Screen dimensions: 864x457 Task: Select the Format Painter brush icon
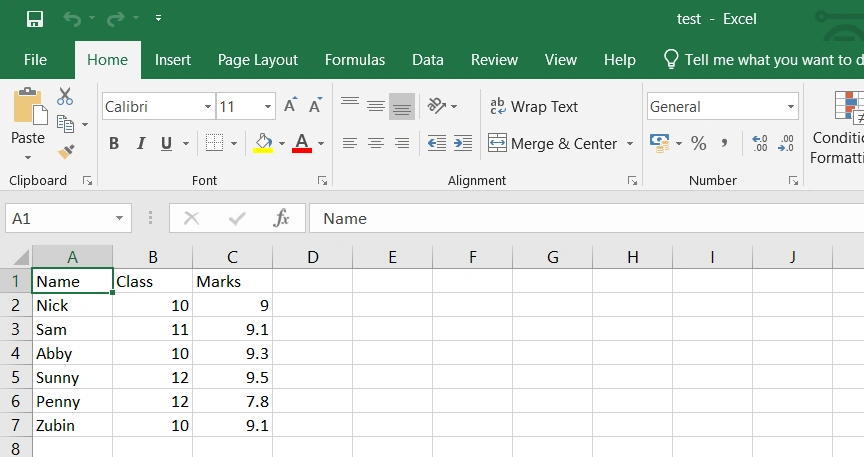pos(66,152)
